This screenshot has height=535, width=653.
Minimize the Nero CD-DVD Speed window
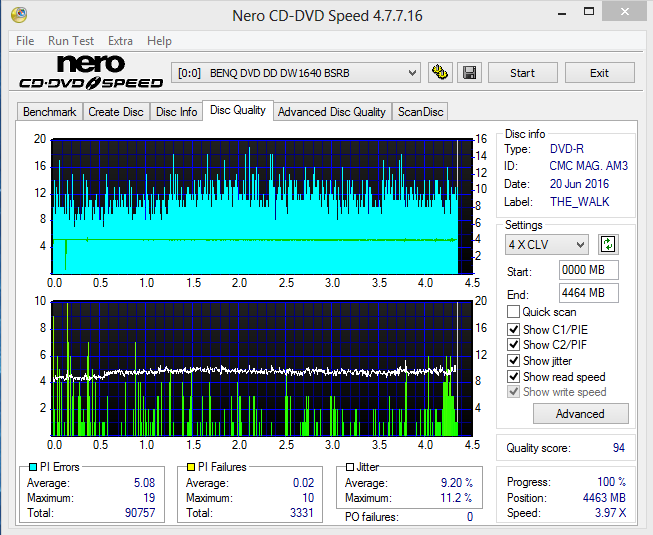coord(562,13)
